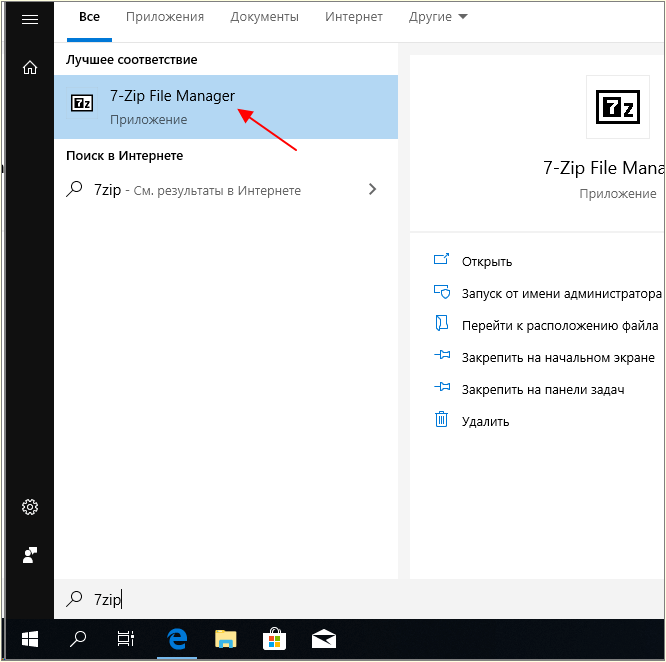Screen dimensions: 666x662
Task: Click the pin icon beside Закрепить на начальном экране
Action: 442,355
